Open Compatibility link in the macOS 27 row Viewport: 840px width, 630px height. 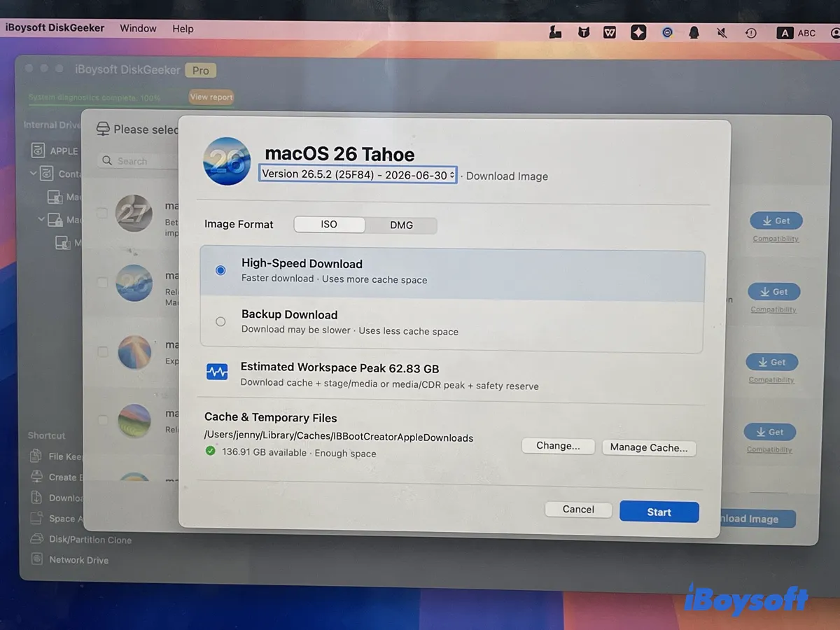pyautogui.click(x=776, y=239)
